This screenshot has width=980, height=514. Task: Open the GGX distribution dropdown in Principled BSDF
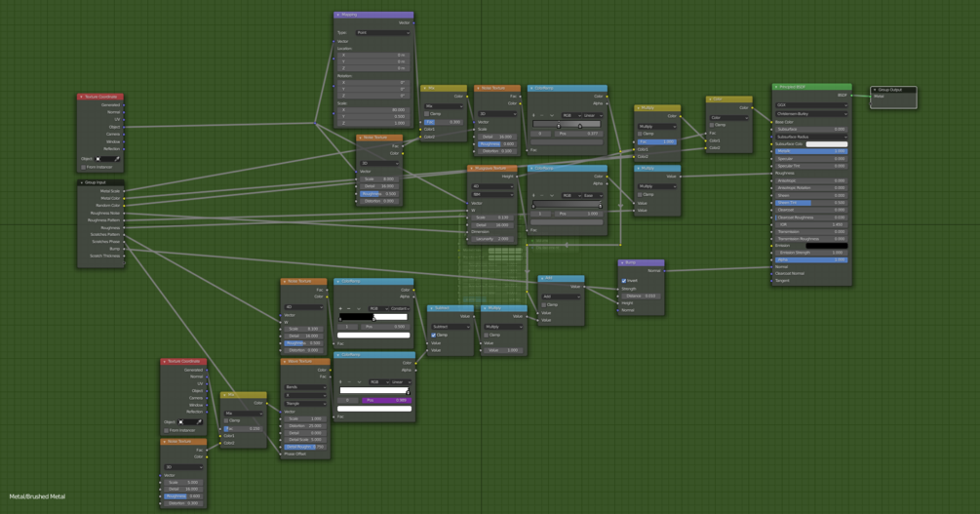point(811,105)
